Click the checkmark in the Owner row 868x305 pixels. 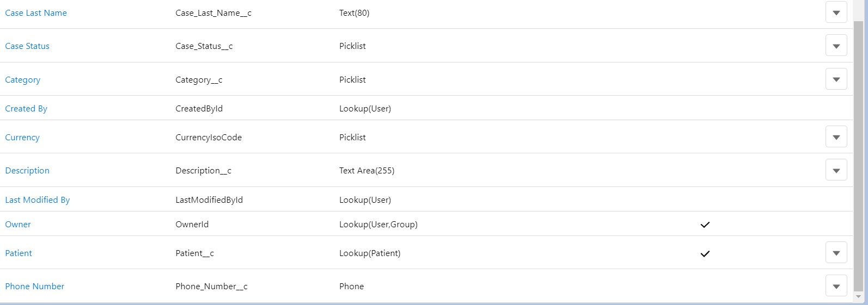pos(705,225)
